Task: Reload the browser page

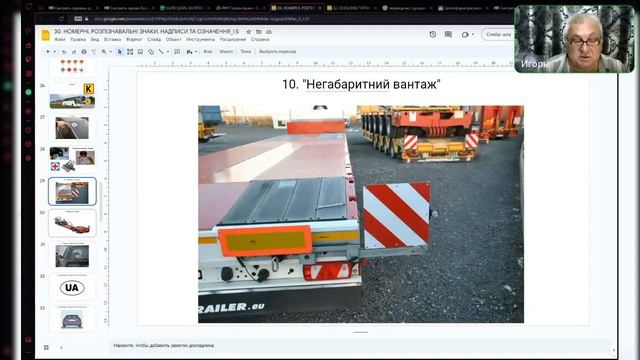Action: [61, 19]
